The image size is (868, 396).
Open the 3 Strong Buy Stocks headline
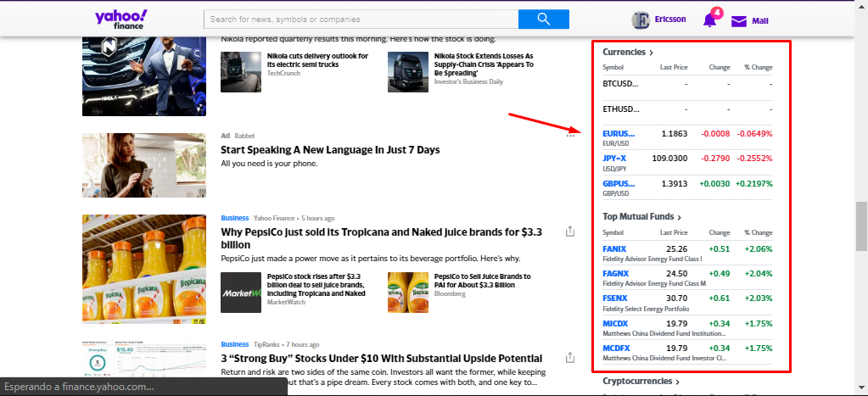(382, 359)
